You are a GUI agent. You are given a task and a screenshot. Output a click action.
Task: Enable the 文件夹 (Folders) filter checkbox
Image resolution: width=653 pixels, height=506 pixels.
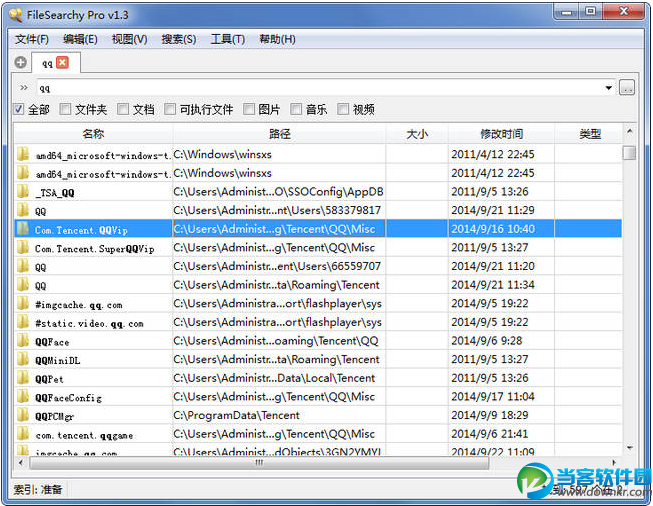tap(65, 109)
